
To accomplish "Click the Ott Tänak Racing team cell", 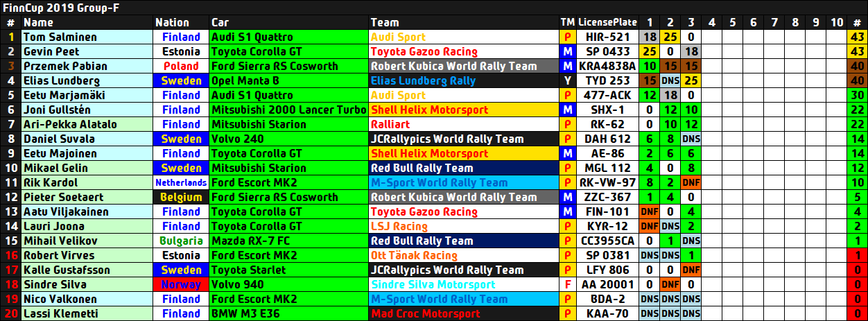I will click(463, 255).
